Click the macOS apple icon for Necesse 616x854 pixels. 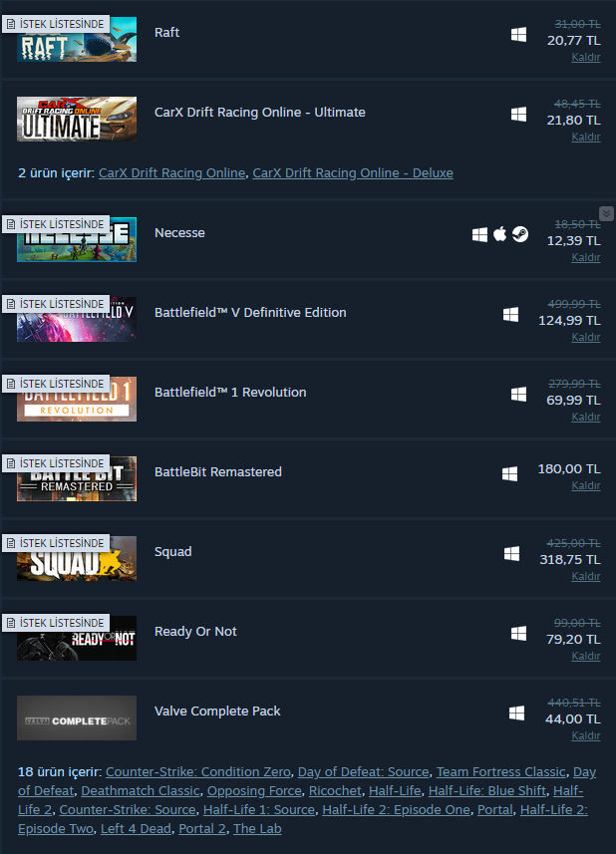[500, 234]
